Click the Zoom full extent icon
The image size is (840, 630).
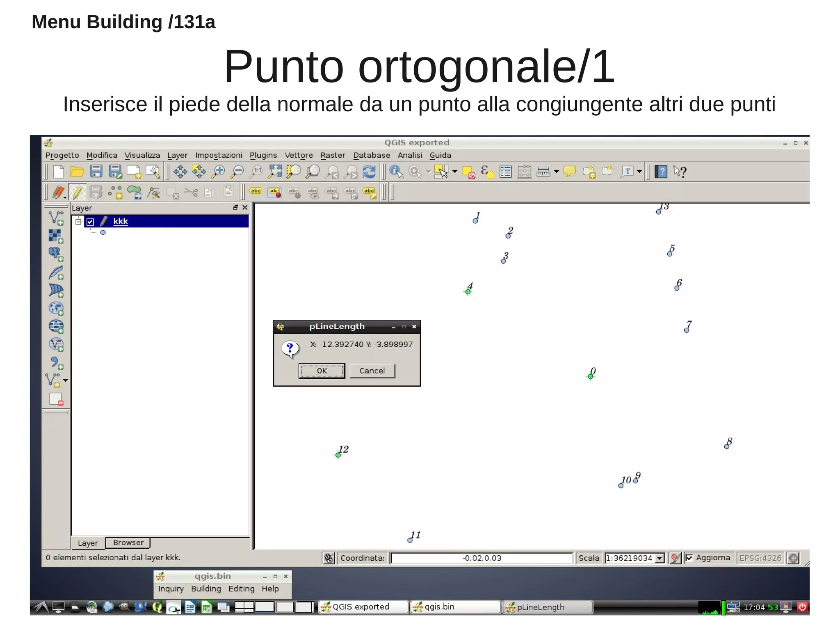[274, 172]
